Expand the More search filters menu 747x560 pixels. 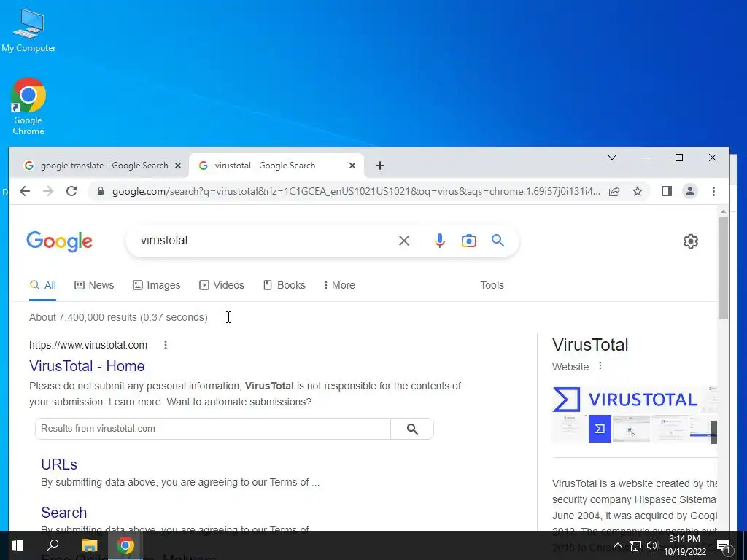339,285
